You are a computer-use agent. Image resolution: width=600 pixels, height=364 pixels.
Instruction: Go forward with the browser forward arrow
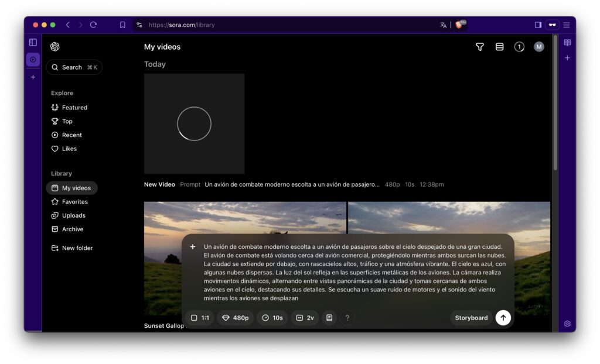tap(80, 25)
